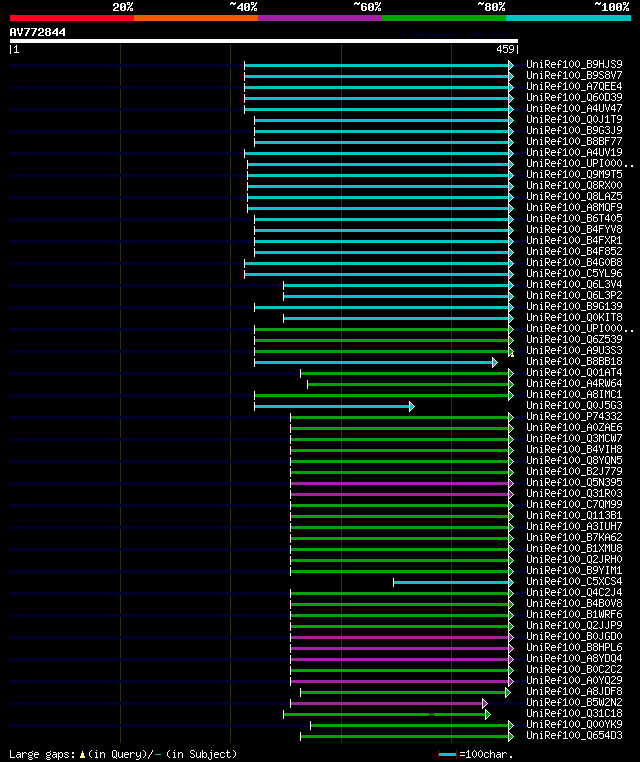Click the green ~80% identity legend segment
Screen dimensions: 640x762
[444, 18]
